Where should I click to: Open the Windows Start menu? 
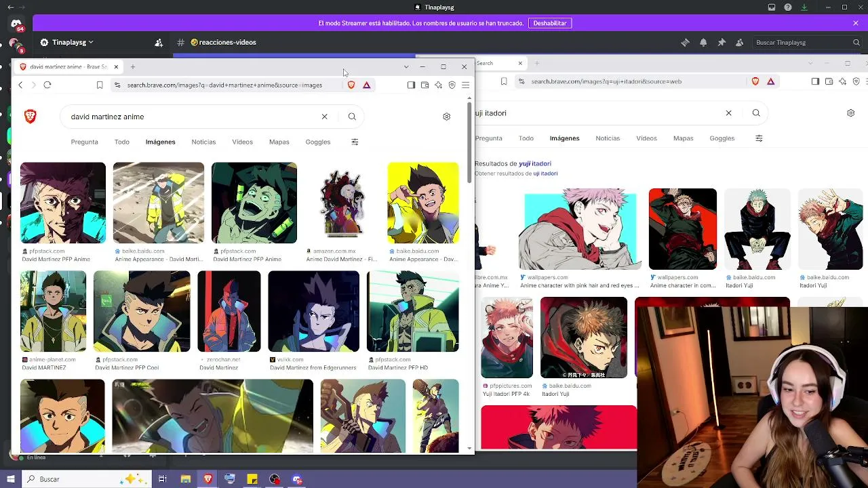point(10,479)
